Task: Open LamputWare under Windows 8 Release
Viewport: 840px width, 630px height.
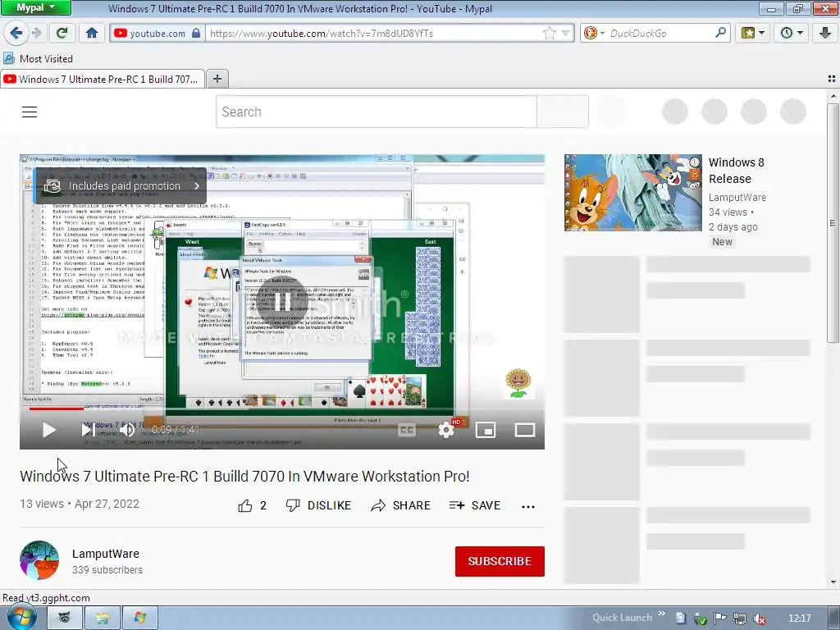Action: 737,197
